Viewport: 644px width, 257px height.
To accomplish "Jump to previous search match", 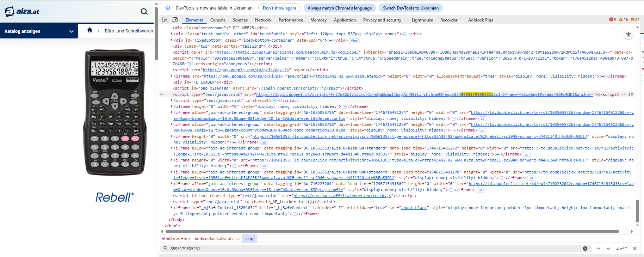I will tap(599, 249).
